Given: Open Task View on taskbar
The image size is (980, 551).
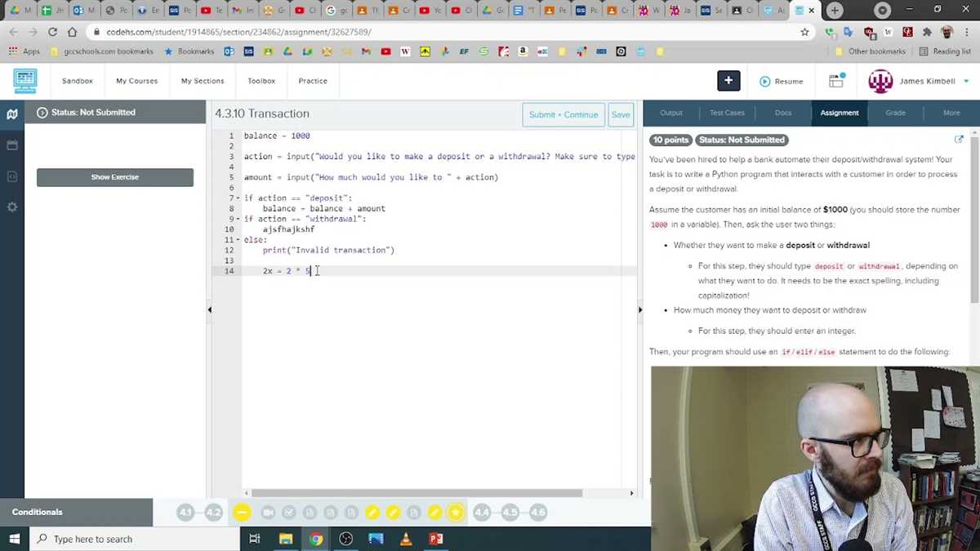Looking at the screenshot, I should click(255, 539).
